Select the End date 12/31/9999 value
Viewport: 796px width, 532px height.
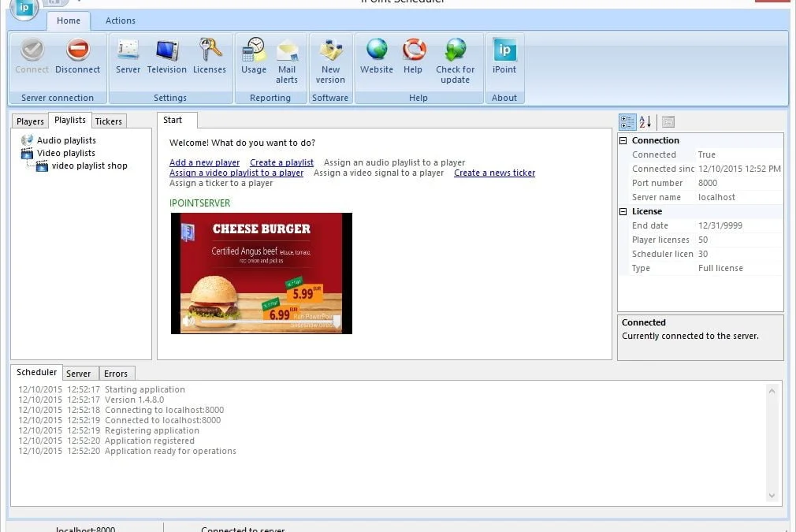720,226
